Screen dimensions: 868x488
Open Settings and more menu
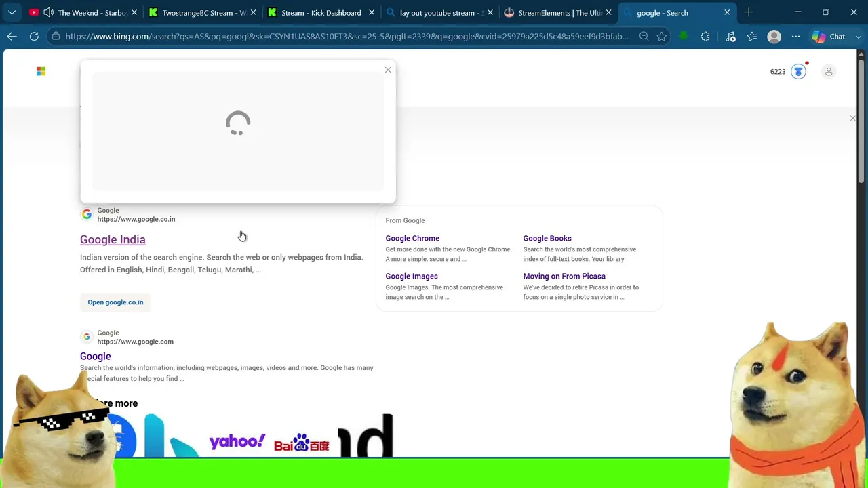(795, 37)
